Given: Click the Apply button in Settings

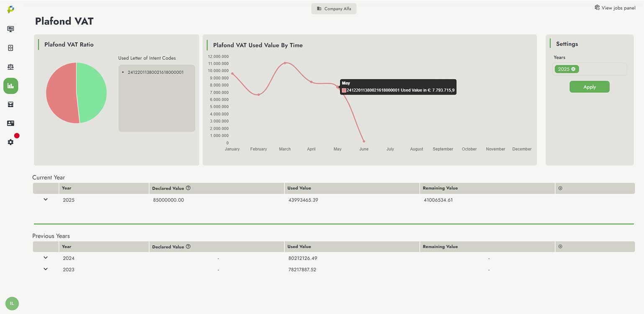Looking at the screenshot, I should click(x=589, y=87).
